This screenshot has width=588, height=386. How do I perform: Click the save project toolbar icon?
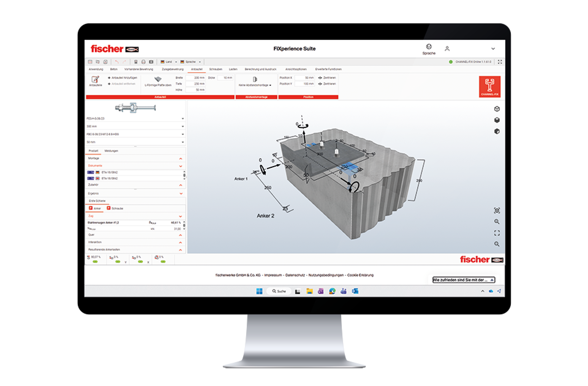pyautogui.click(x=105, y=62)
